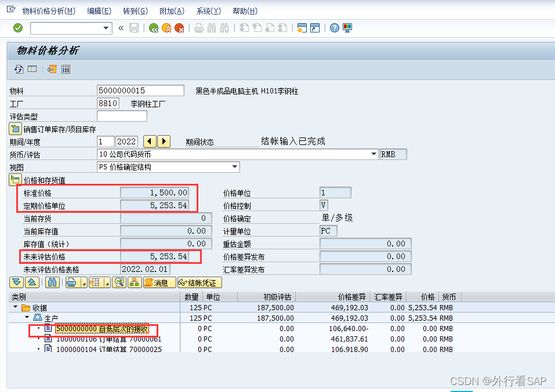This screenshot has width=555, height=392.
Task: Click the red Cancel icon
Action: (x=179, y=28)
